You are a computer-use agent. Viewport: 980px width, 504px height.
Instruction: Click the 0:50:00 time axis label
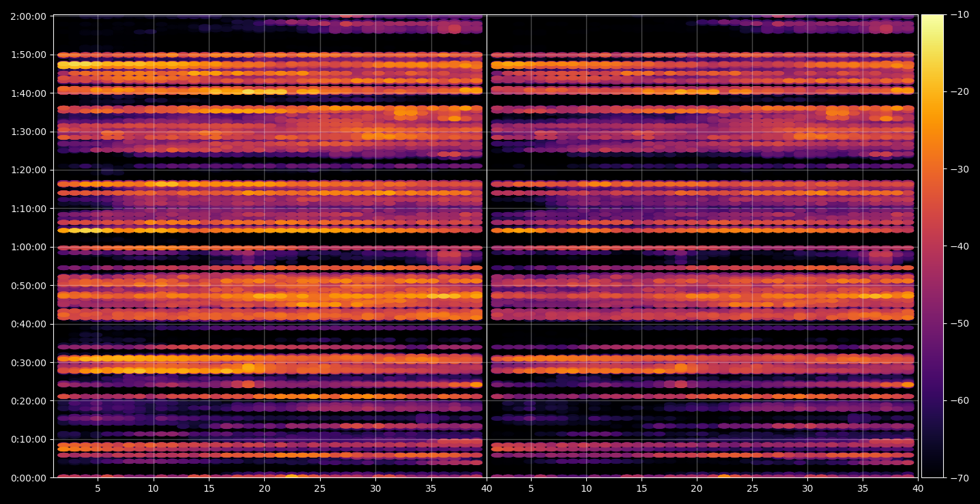[29, 285]
